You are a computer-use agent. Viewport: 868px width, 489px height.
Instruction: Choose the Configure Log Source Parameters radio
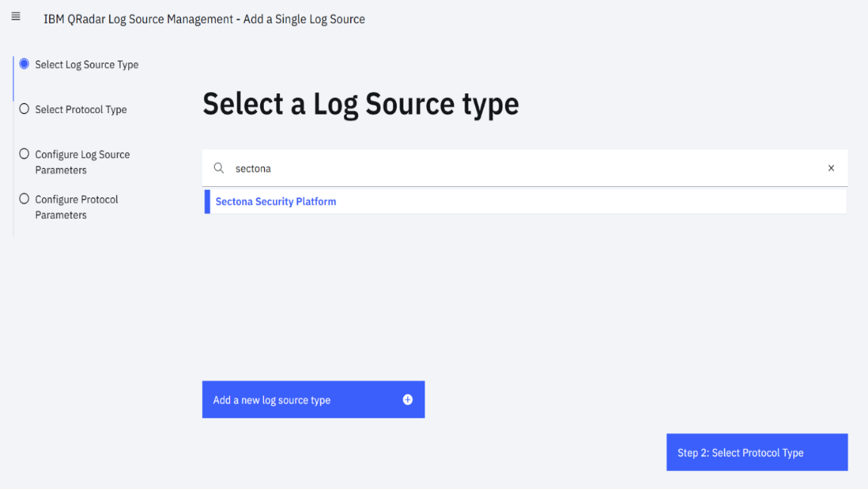(x=23, y=154)
